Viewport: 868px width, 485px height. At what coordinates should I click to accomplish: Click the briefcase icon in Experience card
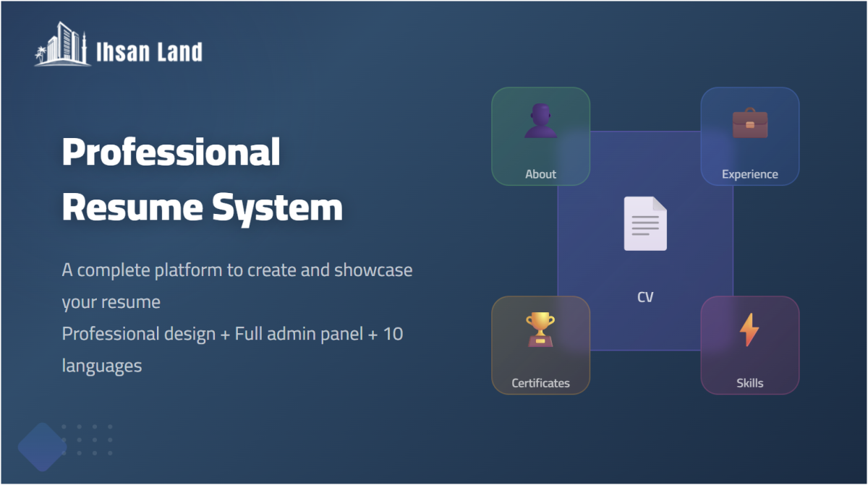point(749,123)
